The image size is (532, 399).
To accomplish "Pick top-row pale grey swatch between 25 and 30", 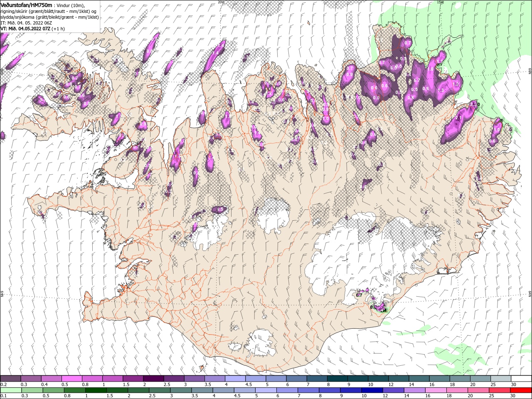I will click(x=501, y=378).
